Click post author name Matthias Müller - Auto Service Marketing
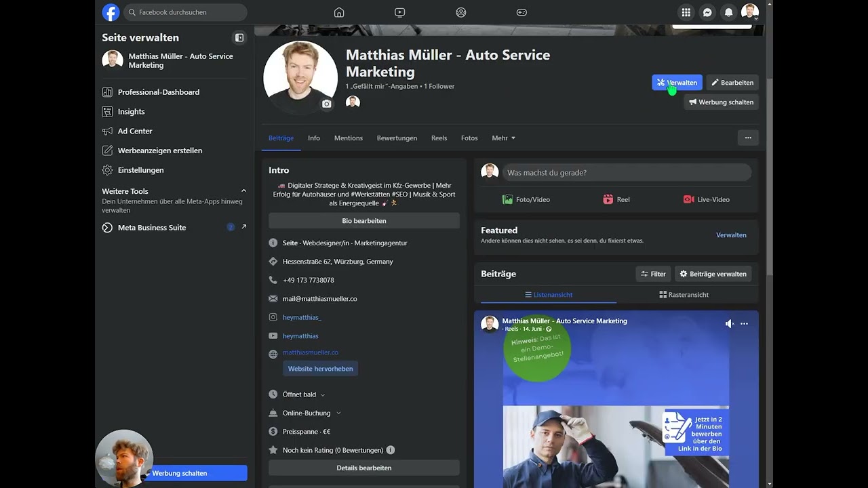This screenshot has width=868, height=488. point(564,321)
